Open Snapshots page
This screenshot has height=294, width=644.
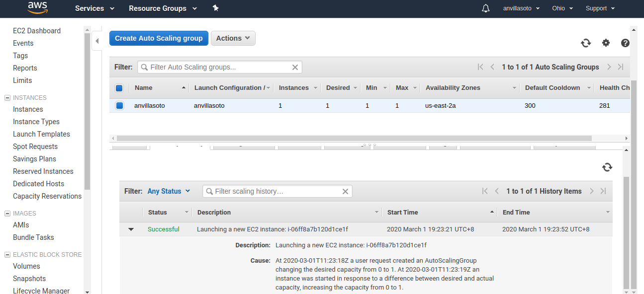(x=29, y=279)
